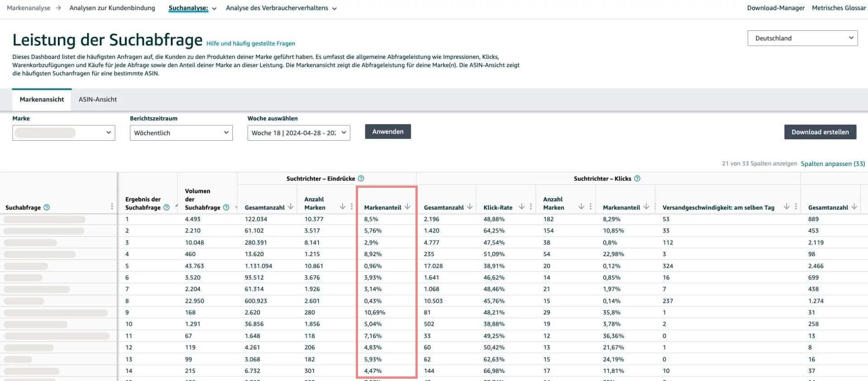Open Woche auswählen dropdown for Woche 18
Image resolution: width=868 pixels, height=381 pixels.
[x=299, y=133]
